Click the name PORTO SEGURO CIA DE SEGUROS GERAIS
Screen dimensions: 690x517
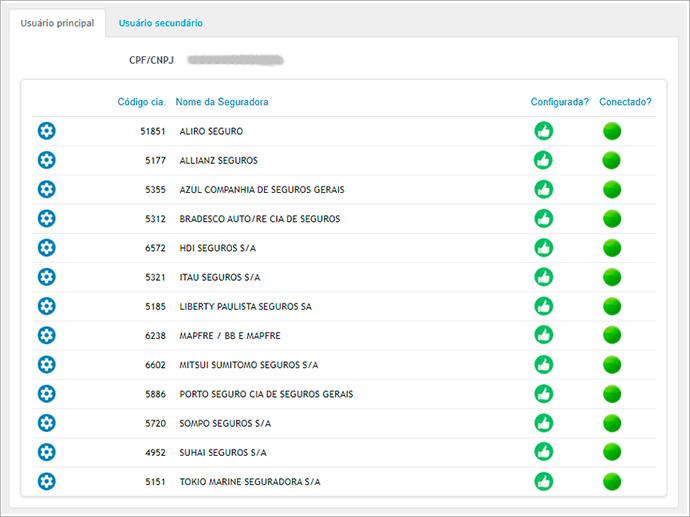266,394
